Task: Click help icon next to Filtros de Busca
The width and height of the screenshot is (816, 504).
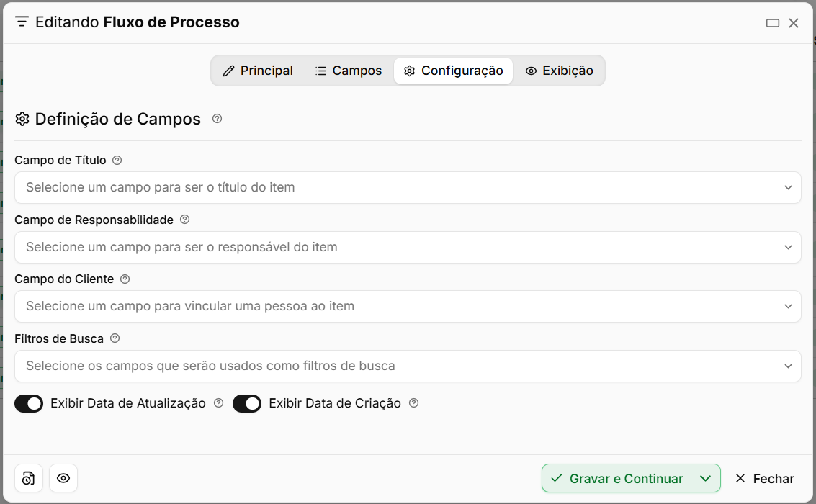Action: tap(115, 338)
